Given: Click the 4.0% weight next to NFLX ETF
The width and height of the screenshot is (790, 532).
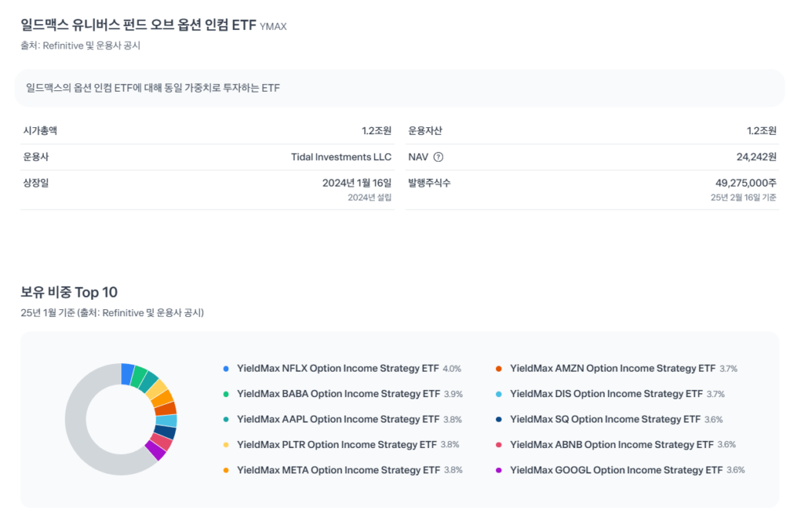Looking at the screenshot, I should coord(452,369).
